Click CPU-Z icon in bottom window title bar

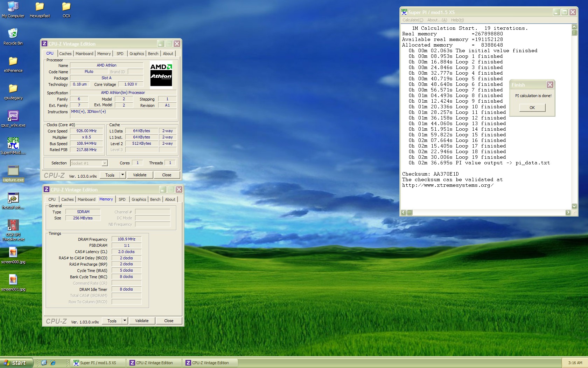pos(47,189)
